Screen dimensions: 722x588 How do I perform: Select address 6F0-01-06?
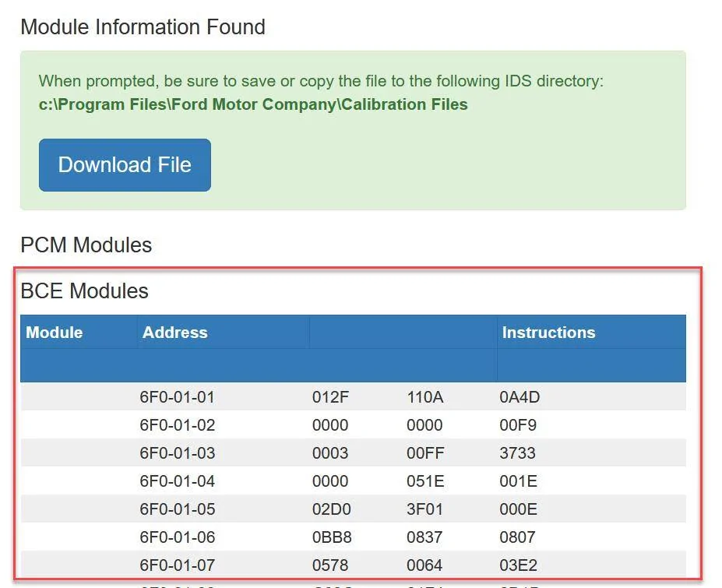178,537
